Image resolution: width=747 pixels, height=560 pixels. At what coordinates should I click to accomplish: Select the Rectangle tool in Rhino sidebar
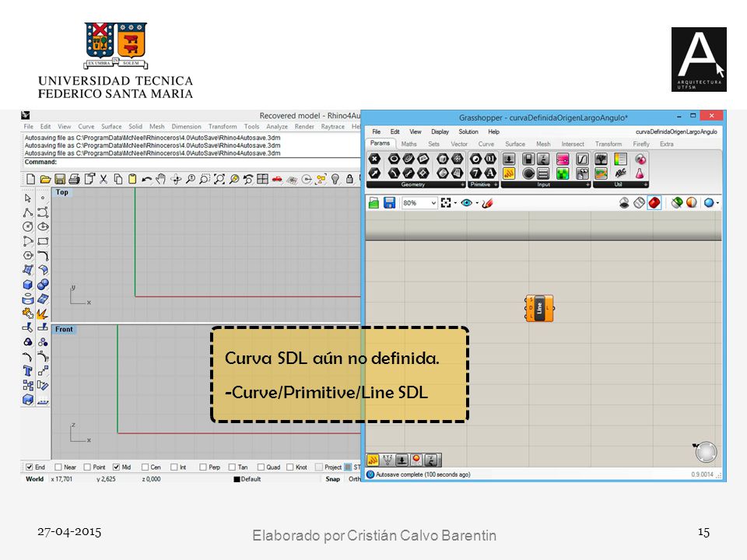(43, 241)
